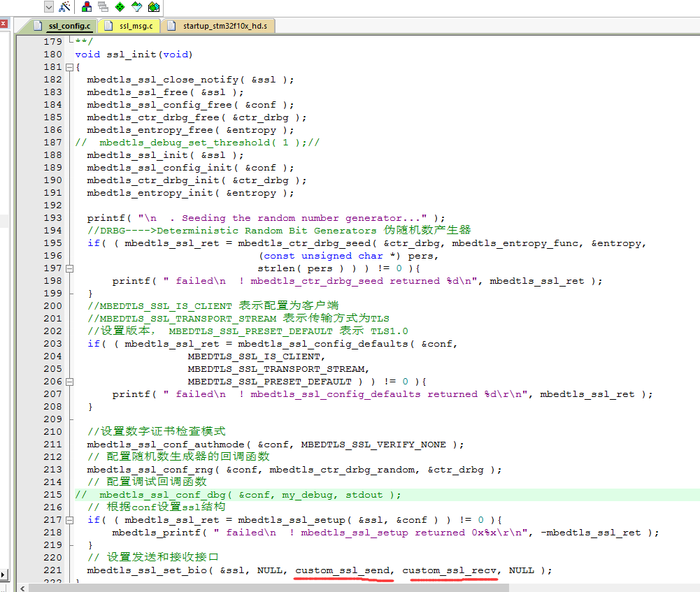Click the horizontal scrollbar left arrow
This screenshot has width=700, height=592.
22,588
